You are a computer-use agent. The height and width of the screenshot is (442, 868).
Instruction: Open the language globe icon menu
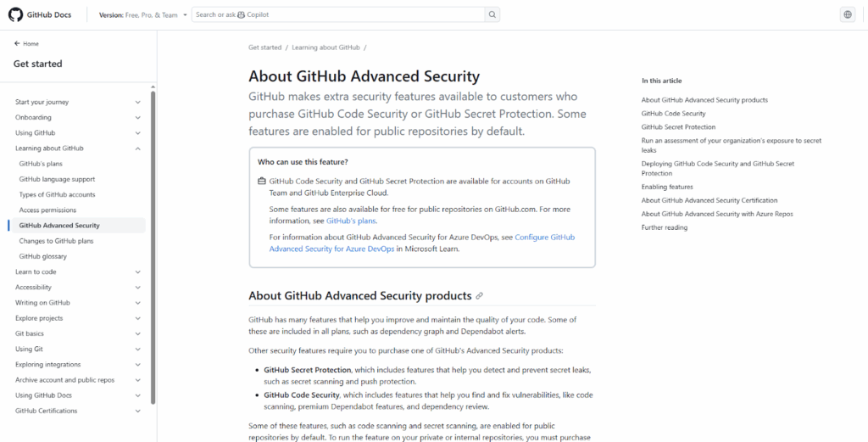click(x=848, y=14)
